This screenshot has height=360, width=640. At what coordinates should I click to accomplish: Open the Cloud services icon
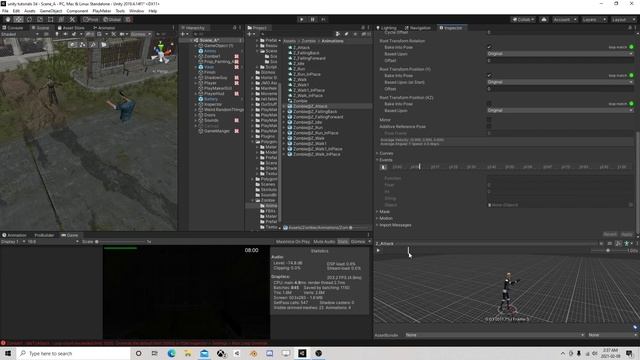point(544,19)
